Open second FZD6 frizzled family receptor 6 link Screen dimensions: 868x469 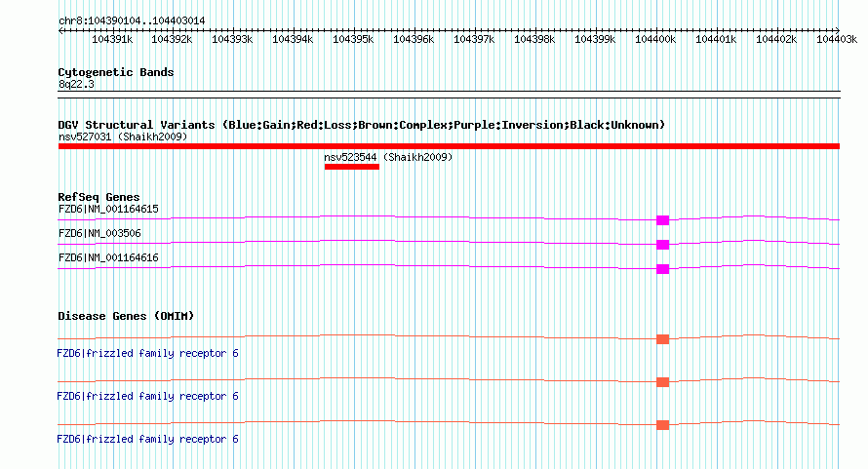coord(148,397)
